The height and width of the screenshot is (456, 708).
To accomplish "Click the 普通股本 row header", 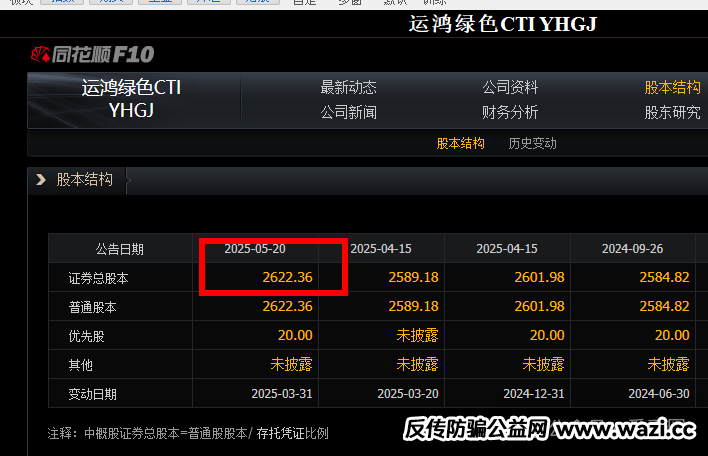I will click(93, 307).
